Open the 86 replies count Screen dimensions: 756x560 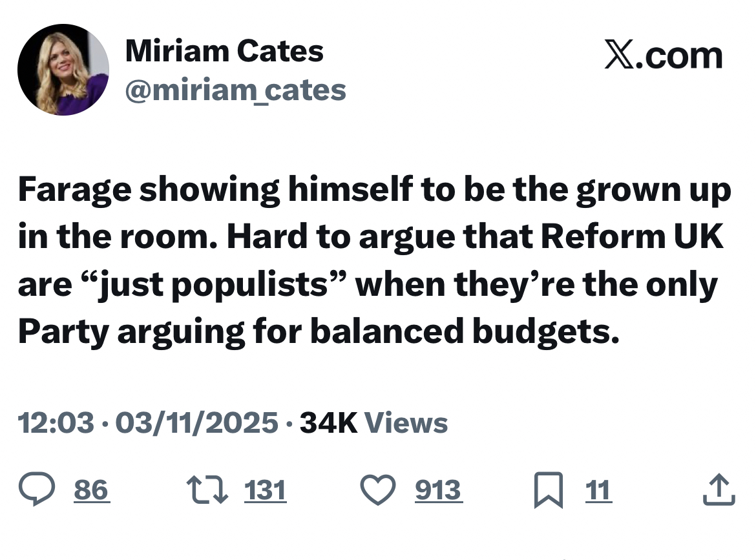click(x=90, y=490)
